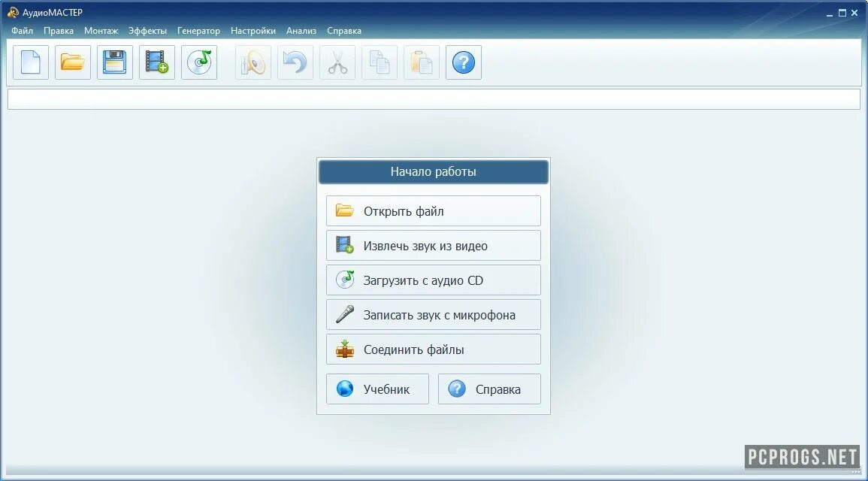Click Извлечь звук из видео button

coord(434,246)
